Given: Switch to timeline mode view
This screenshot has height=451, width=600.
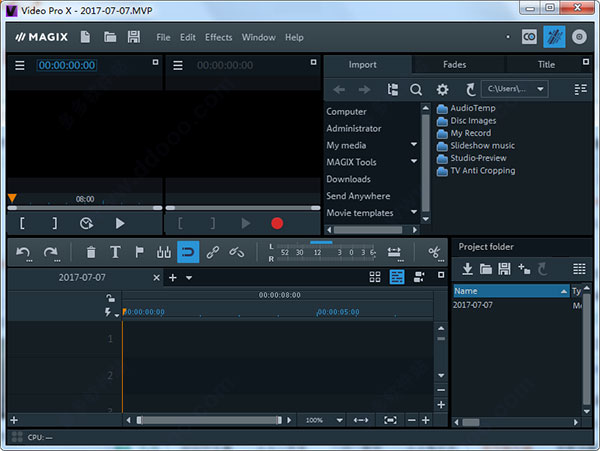Looking at the screenshot, I should [397, 277].
